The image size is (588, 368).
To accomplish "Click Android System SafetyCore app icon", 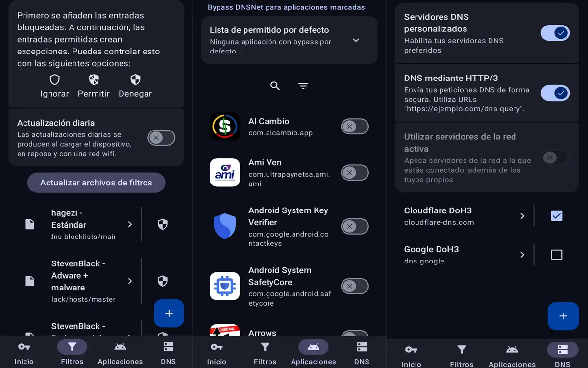I will (x=224, y=286).
